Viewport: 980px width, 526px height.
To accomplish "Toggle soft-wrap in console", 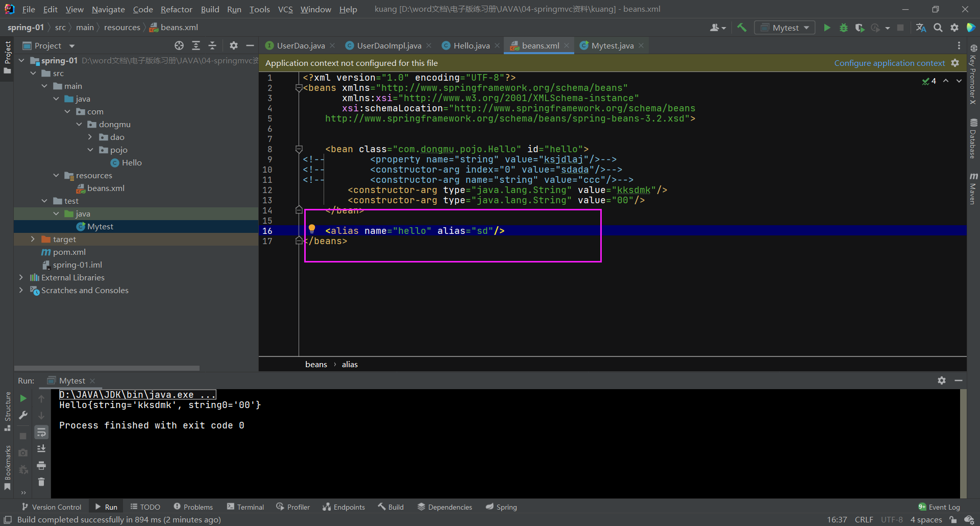I will coord(41,432).
